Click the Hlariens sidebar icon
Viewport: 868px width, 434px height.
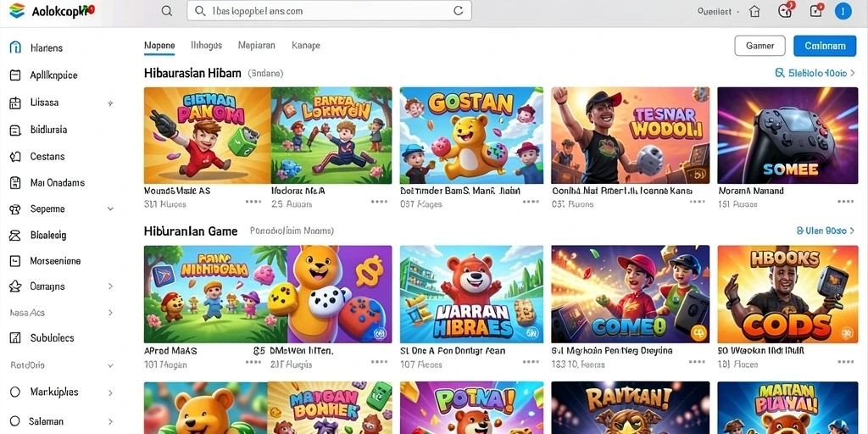15,47
